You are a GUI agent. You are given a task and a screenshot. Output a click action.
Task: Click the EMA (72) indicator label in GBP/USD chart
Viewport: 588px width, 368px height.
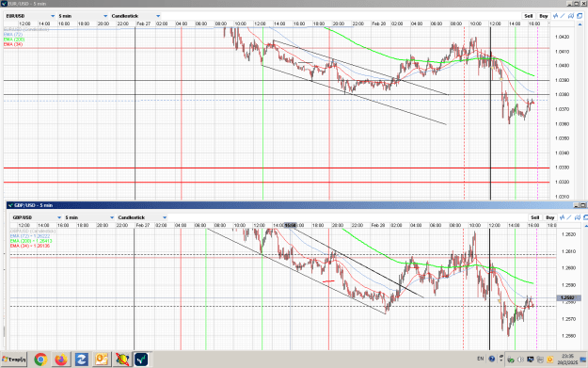point(30,236)
